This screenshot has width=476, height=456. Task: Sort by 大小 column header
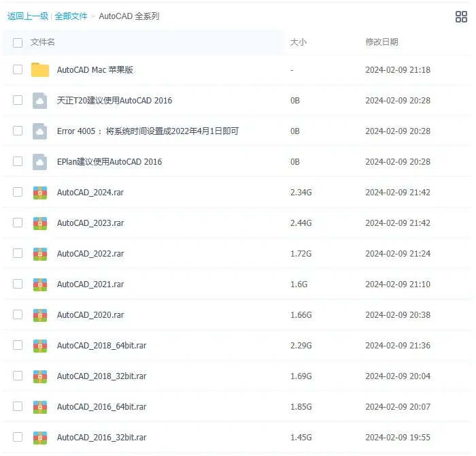click(299, 42)
